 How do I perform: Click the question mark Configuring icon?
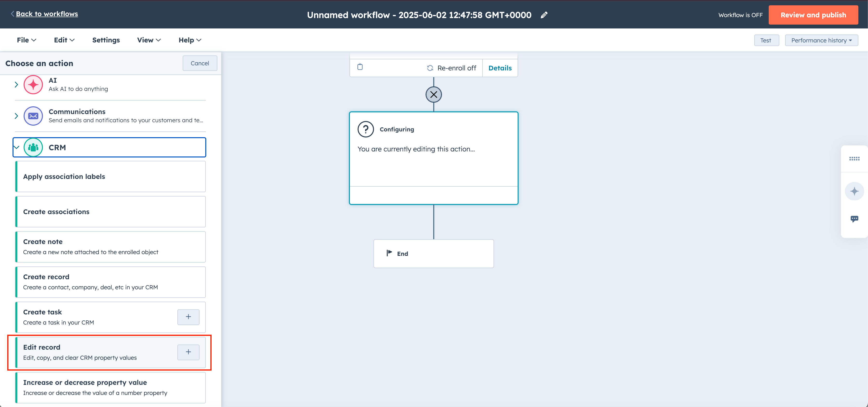tap(366, 129)
